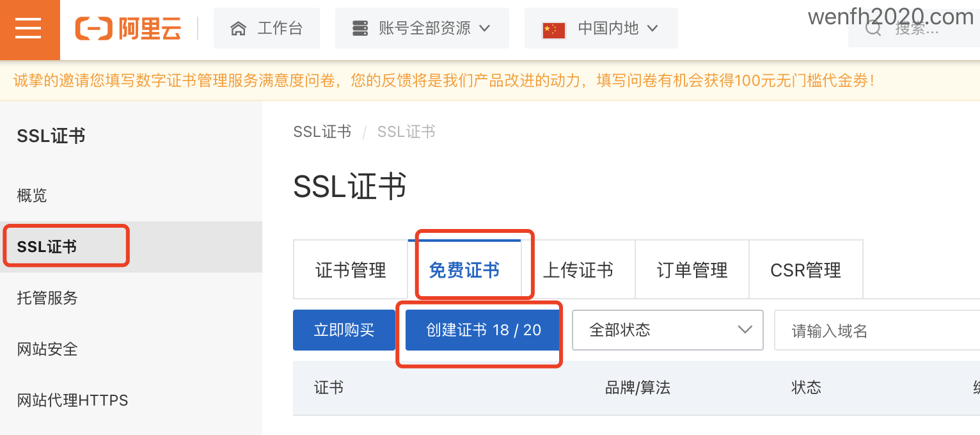Switch to the 订单管理 tab
The width and height of the screenshot is (980, 435).
point(692,270)
